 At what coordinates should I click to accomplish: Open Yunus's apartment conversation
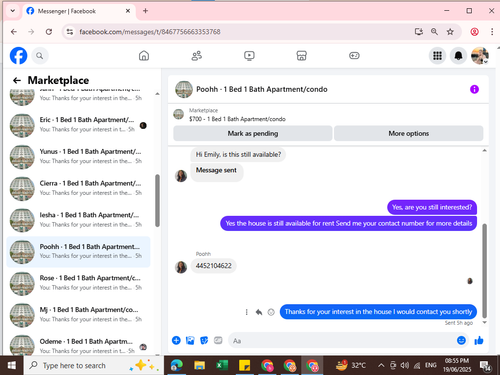coord(78,156)
